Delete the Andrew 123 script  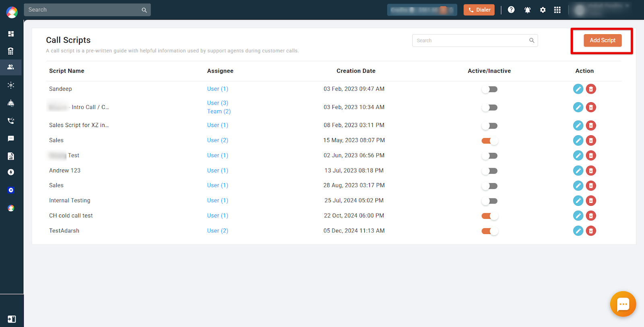click(591, 171)
